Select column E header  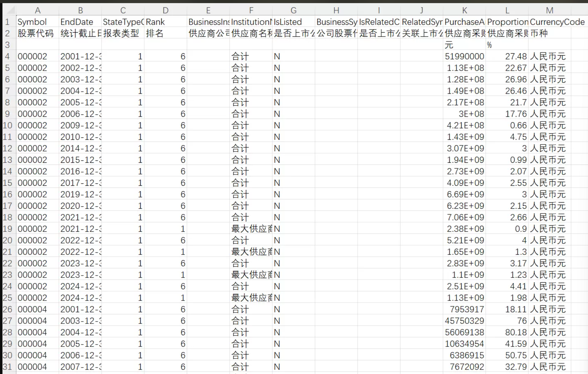click(208, 11)
